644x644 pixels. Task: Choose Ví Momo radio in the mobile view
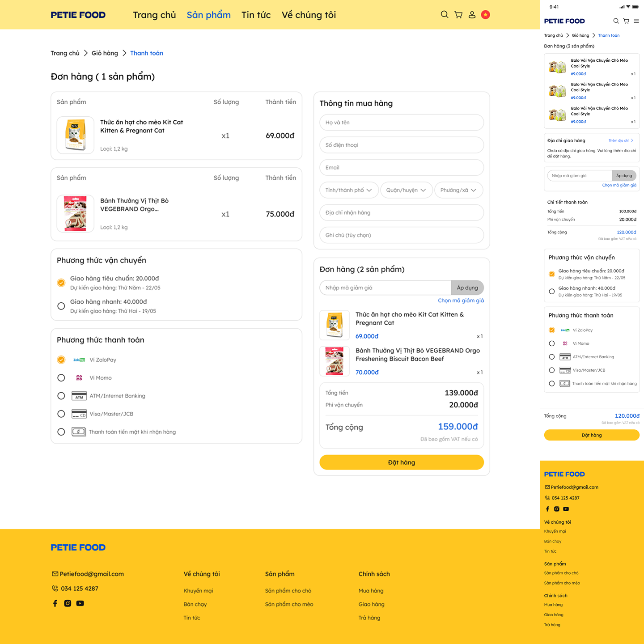point(552,343)
